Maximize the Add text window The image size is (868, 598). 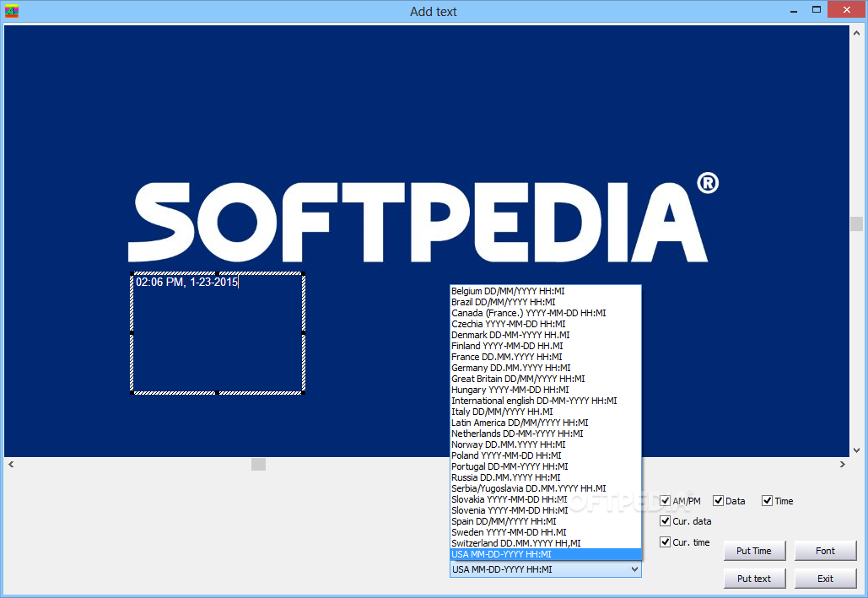pyautogui.click(x=817, y=9)
